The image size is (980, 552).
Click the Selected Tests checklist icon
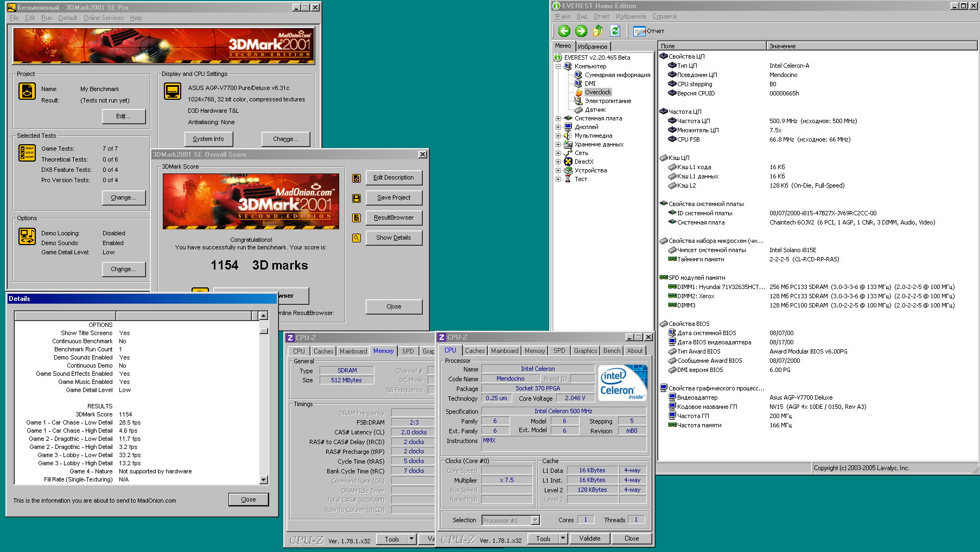pos(27,153)
